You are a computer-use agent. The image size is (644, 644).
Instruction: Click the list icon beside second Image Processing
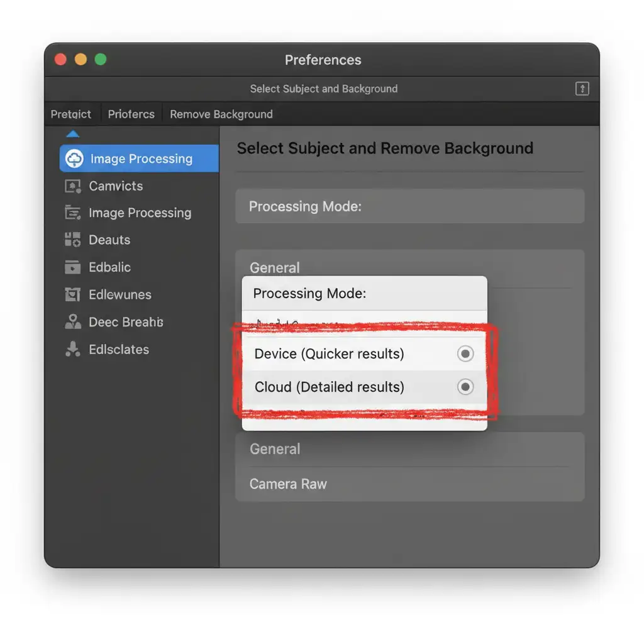73,213
